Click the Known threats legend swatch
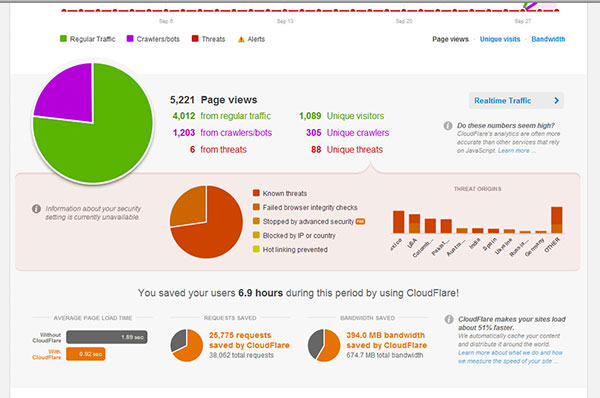The image size is (600, 398). [x=256, y=193]
